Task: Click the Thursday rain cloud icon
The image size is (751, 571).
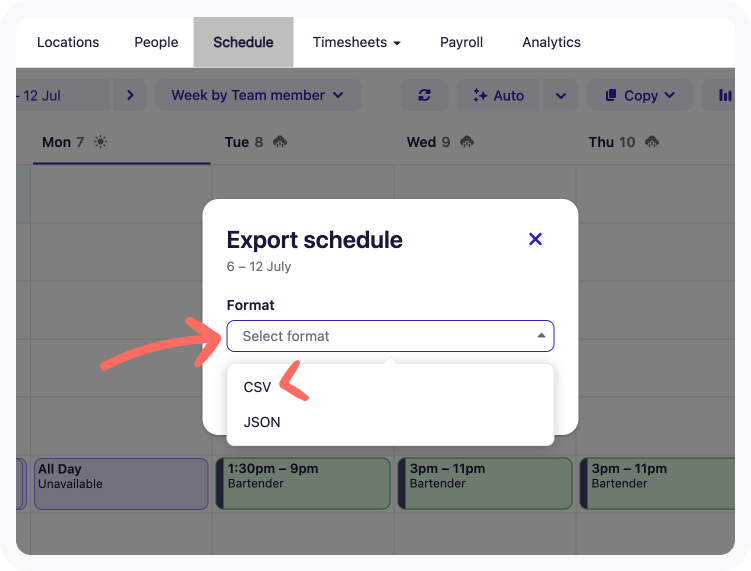Action: [652, 142]
